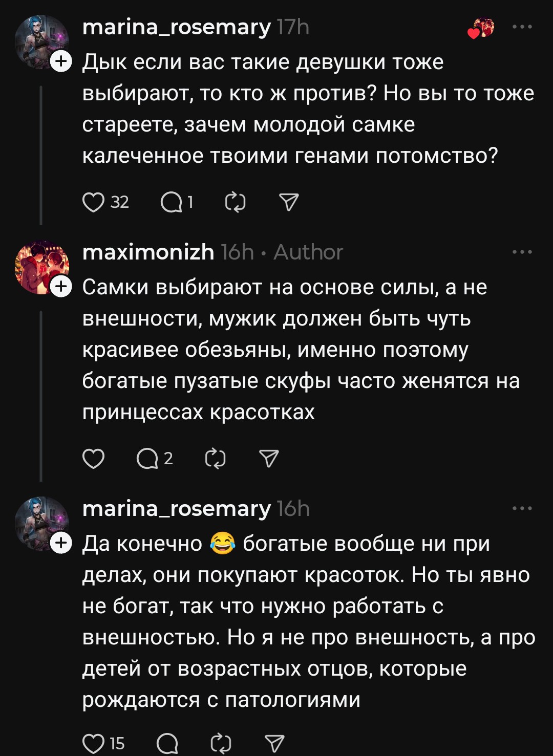Like marina_rosemary's last comment with 15 likes
This screenshot has width=553, height=756.
94,743
